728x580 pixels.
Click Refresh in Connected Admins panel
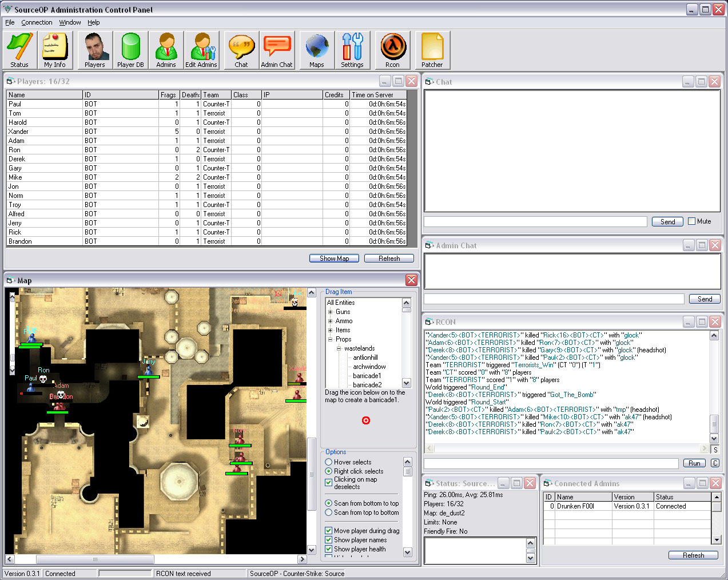pyautogui.click(x=693, y=555)
